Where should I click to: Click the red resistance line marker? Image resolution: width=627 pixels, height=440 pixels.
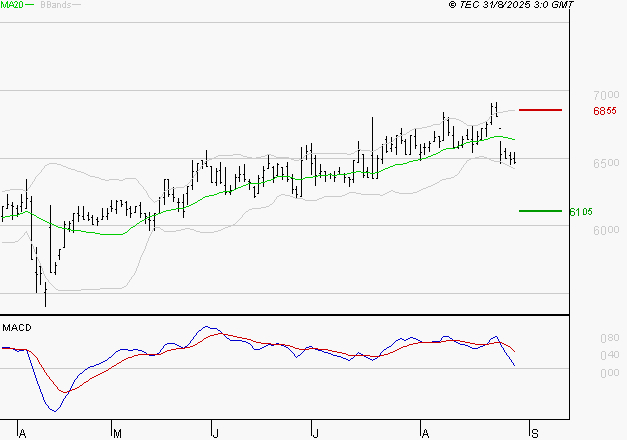pyautogui.click(x=540, y=110)
